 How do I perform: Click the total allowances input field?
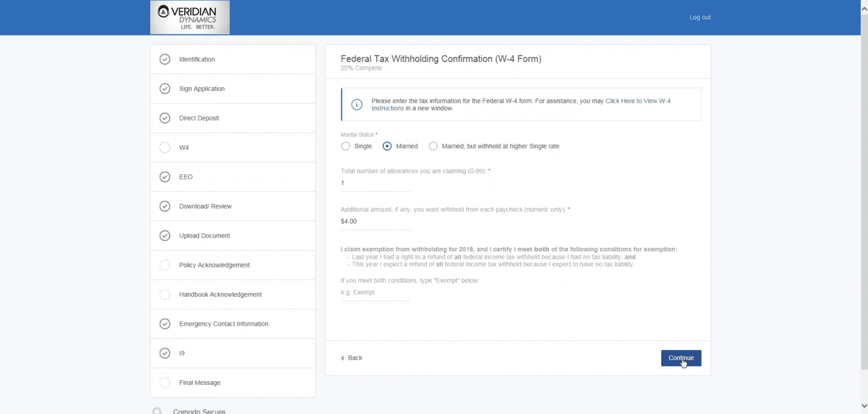click(375, 183)
